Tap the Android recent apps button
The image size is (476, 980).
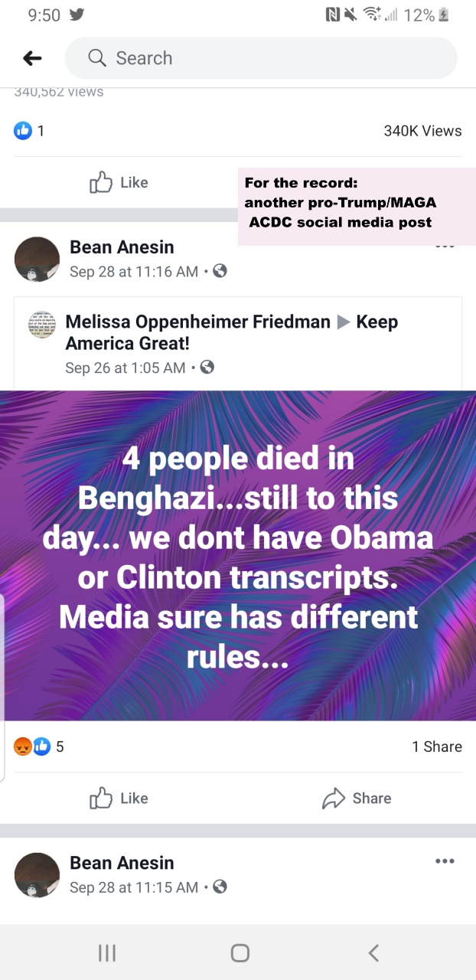107,952
